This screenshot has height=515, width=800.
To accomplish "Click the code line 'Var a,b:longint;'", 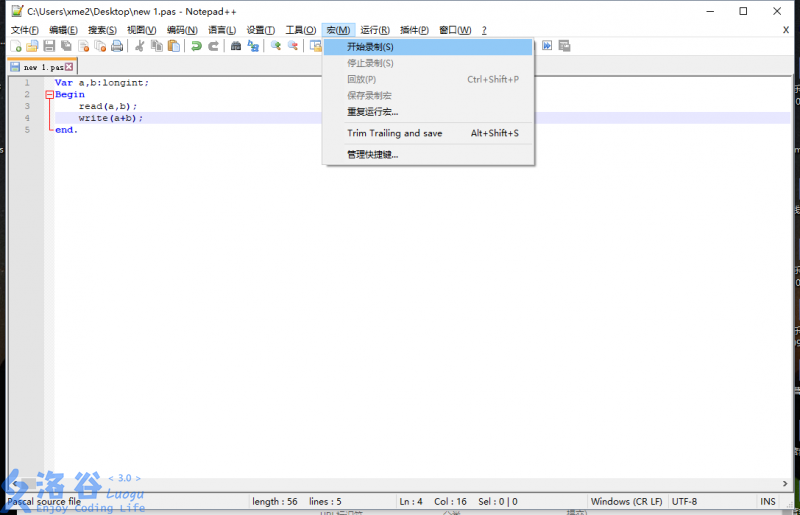I will coord(102,83).
